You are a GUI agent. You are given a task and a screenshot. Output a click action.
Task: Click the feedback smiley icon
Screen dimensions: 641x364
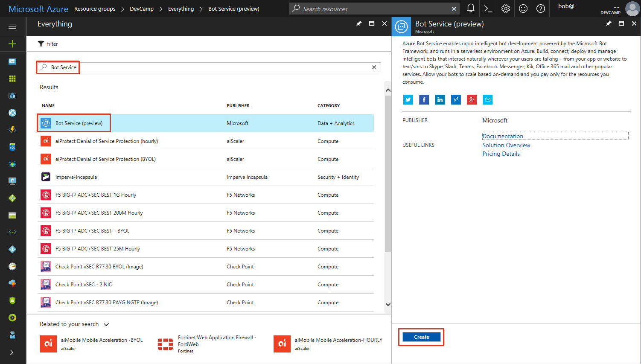click(x=523, y=9)
